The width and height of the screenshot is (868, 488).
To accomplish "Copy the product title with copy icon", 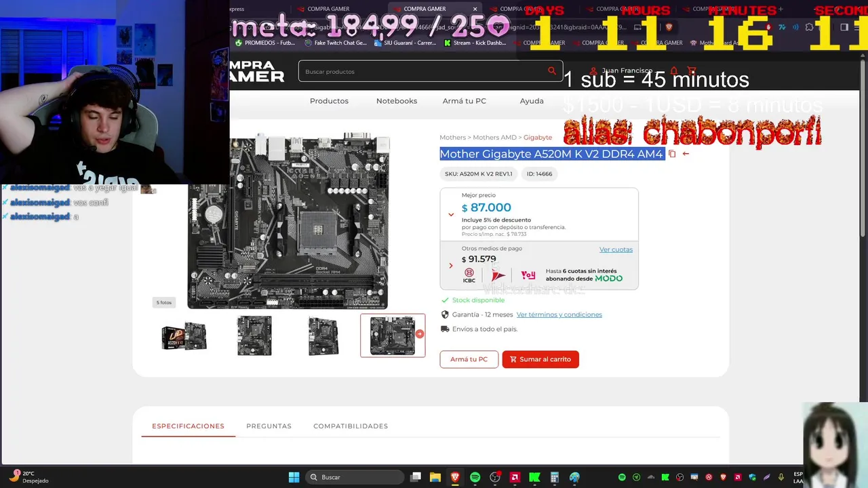I will 672,154.
